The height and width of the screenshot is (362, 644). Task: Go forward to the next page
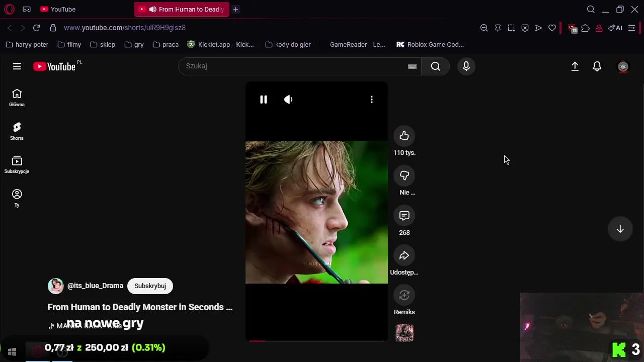pyautogui.click(x=23, y=28)
